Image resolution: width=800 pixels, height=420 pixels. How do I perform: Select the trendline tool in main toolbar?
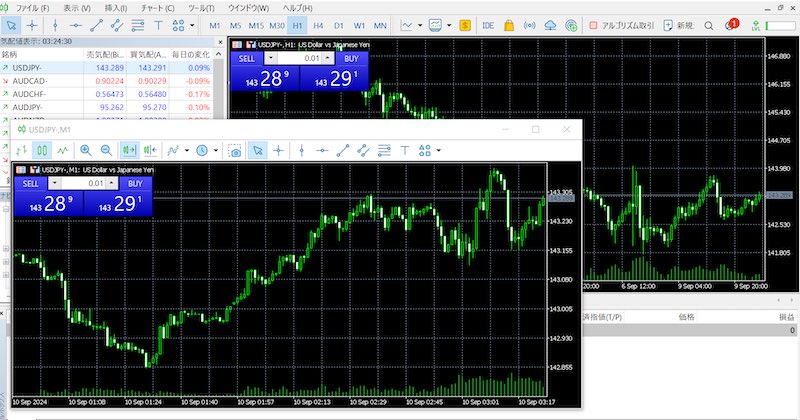tap(96, 25)
